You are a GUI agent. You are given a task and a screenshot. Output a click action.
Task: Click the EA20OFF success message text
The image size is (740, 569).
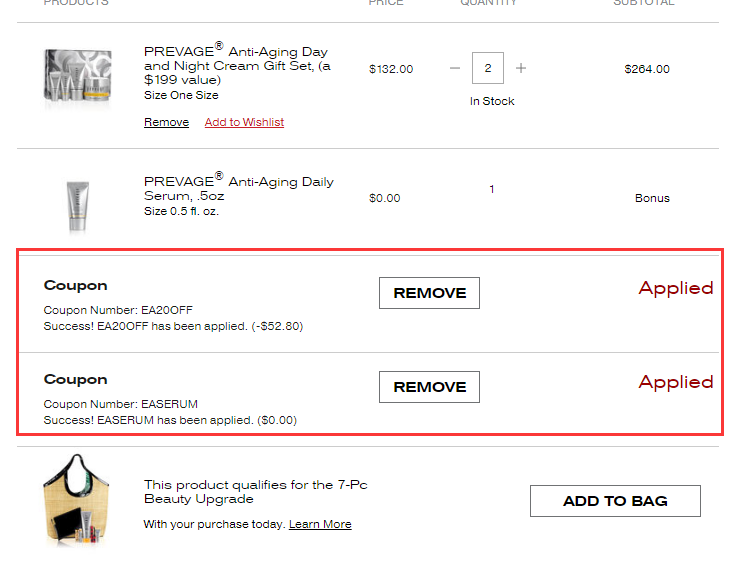[173, 326]
